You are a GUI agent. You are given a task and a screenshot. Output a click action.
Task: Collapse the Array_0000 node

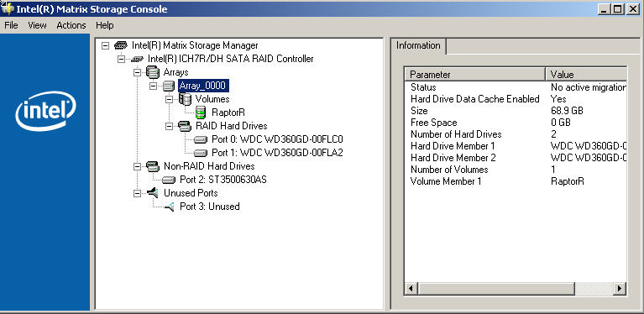tap(153, 86)
